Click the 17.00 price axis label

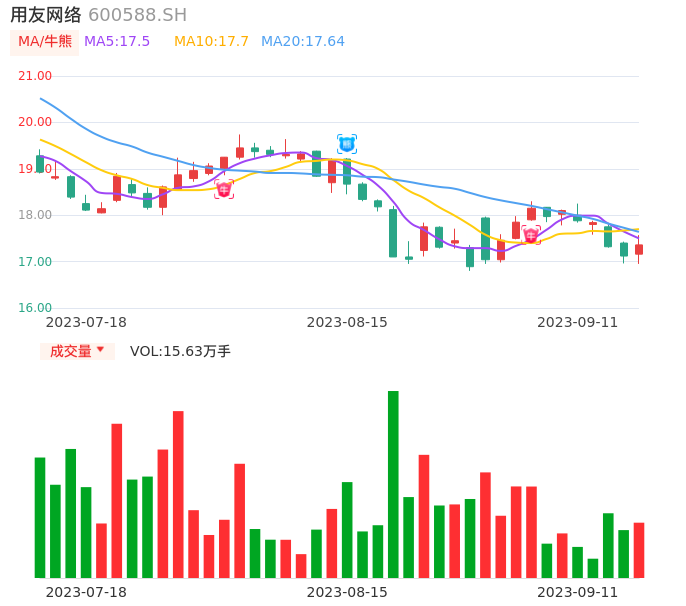pos(35,262)
